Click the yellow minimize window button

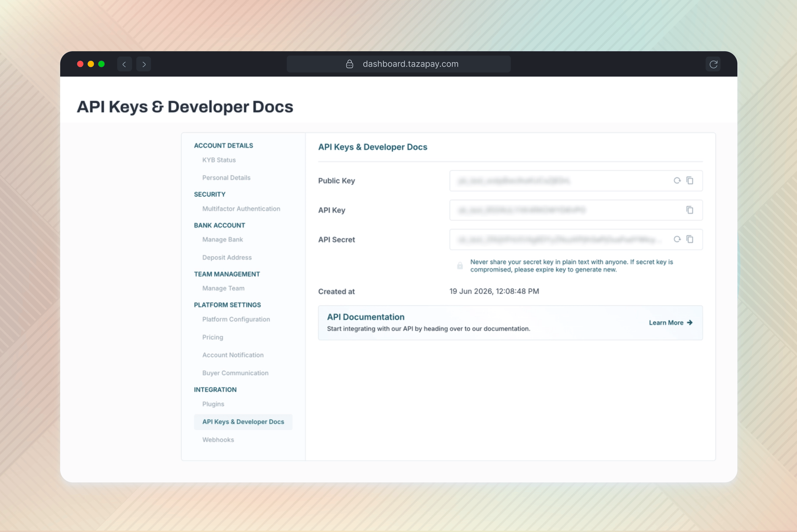[91, 64]
